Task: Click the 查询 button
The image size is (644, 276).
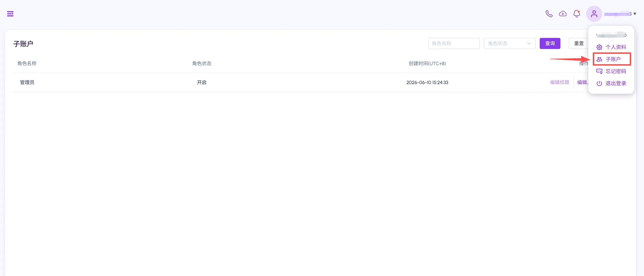Action: click(x=550, y=43)
